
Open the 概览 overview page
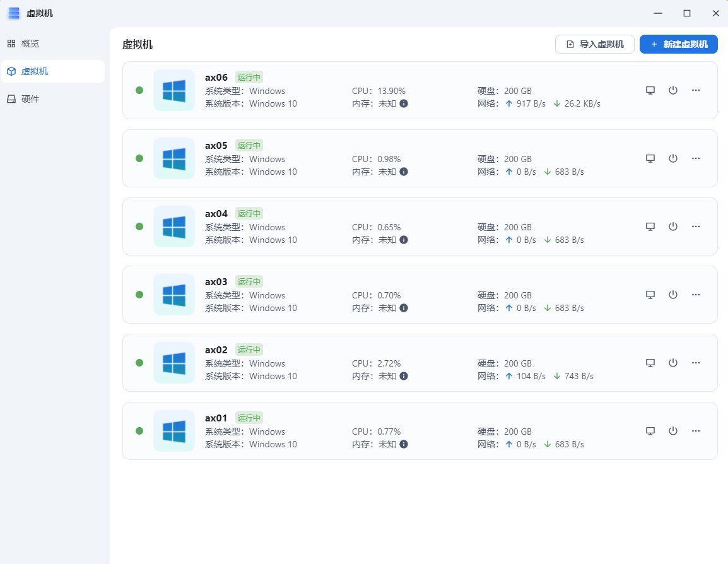(x=30, y=44)
